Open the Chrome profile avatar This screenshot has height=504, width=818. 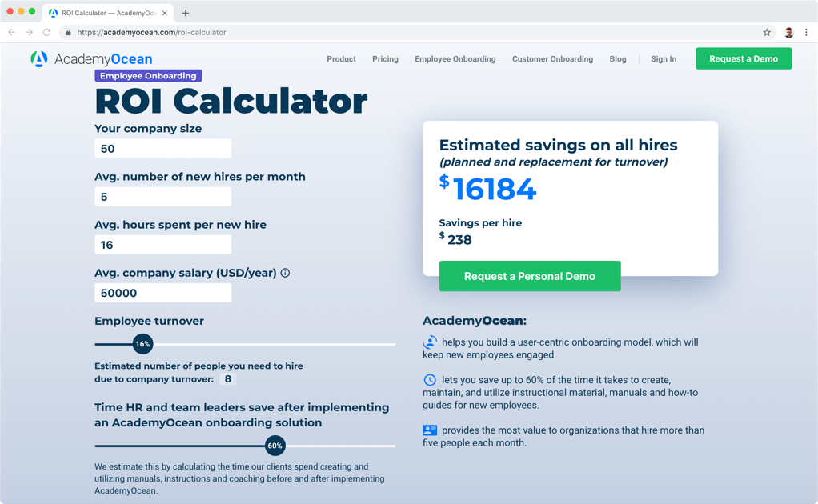click(x=789, y=32)
